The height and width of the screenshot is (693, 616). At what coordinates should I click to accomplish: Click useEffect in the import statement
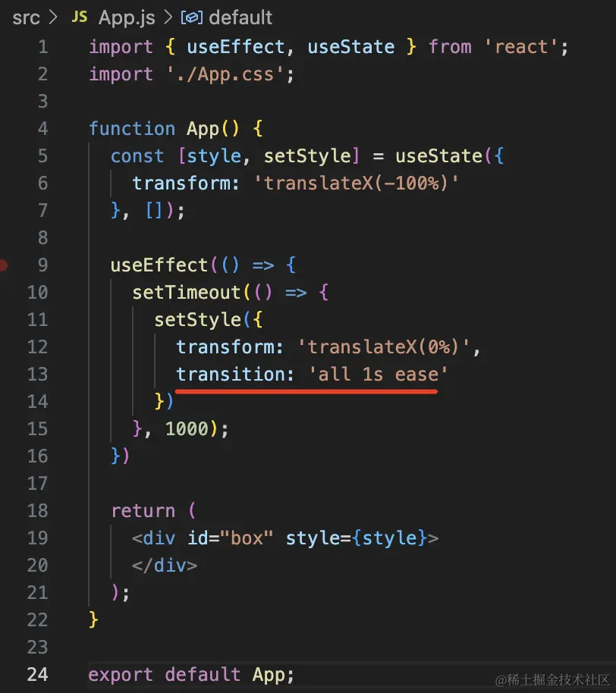click(236, 47)
